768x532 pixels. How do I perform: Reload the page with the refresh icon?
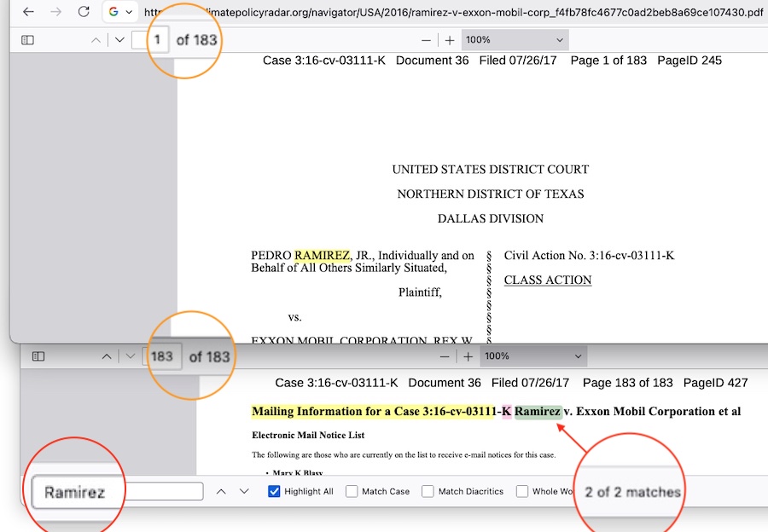[x=83, y=12]
